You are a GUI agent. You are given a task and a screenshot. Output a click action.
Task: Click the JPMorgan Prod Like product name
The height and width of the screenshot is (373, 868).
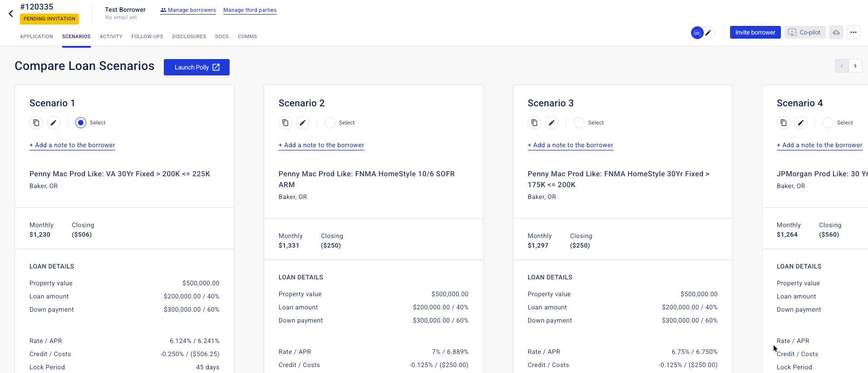pyautogui.click(x=822, y=174)
